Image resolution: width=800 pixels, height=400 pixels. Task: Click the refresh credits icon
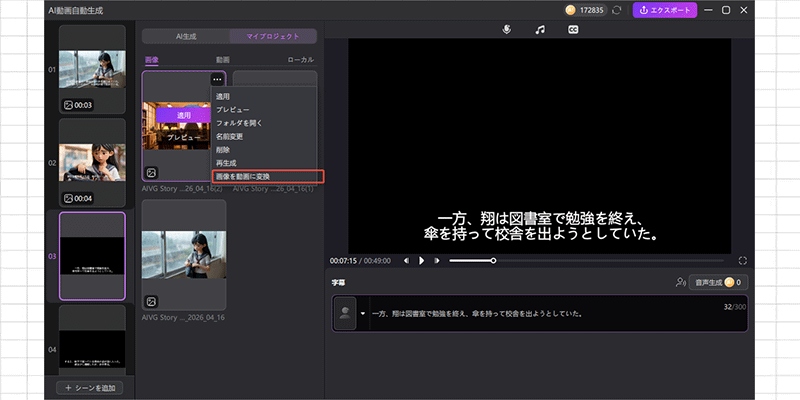617,10
